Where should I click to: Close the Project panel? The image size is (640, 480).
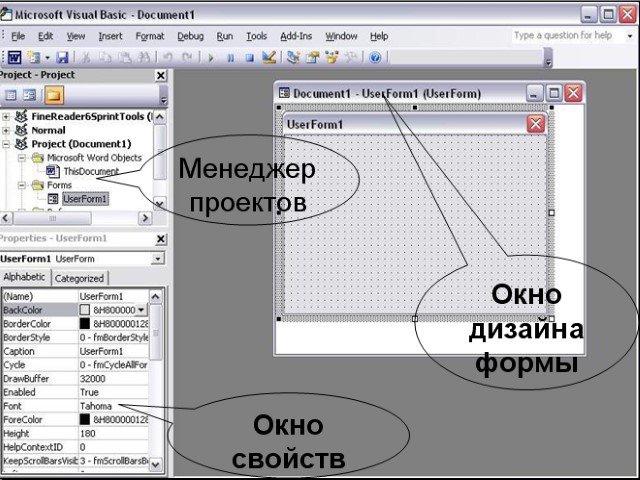pos(161,76)
